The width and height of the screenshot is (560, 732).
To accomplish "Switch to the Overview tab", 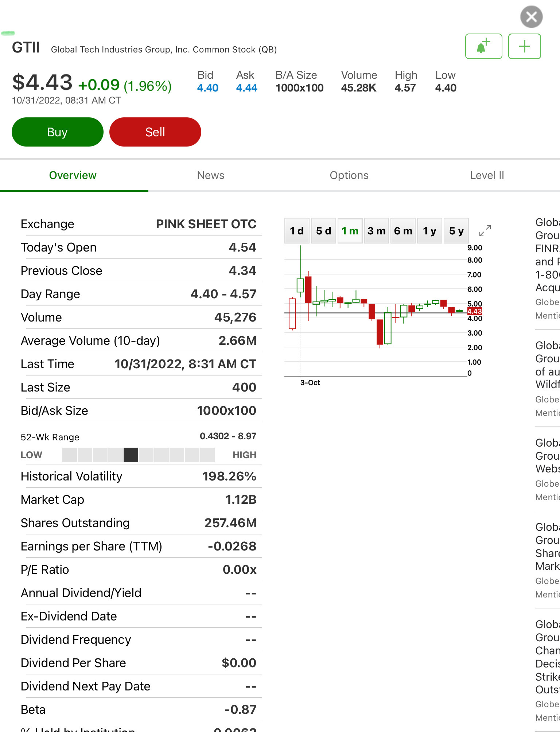I will [73, 175].
